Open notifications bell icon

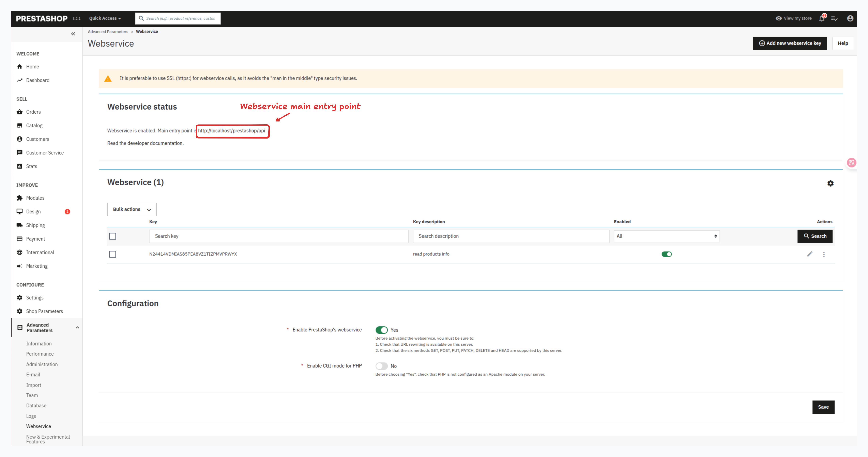click(x=822, y=18)
